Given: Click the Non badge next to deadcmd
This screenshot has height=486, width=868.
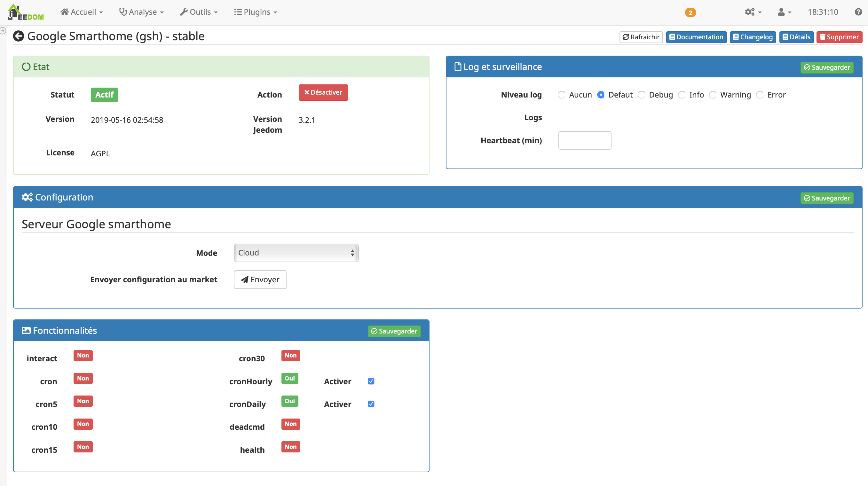Looking at the screenshot, I should [291, 424].
